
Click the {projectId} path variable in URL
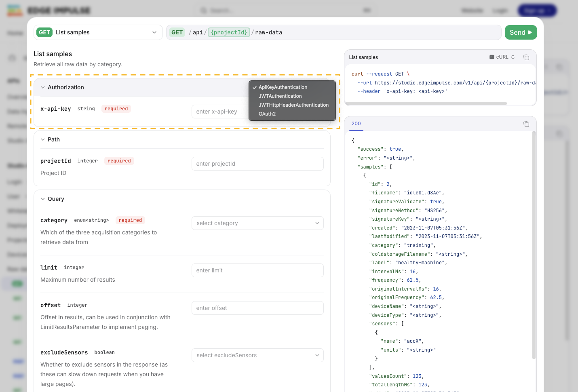(x=229, y=32)
